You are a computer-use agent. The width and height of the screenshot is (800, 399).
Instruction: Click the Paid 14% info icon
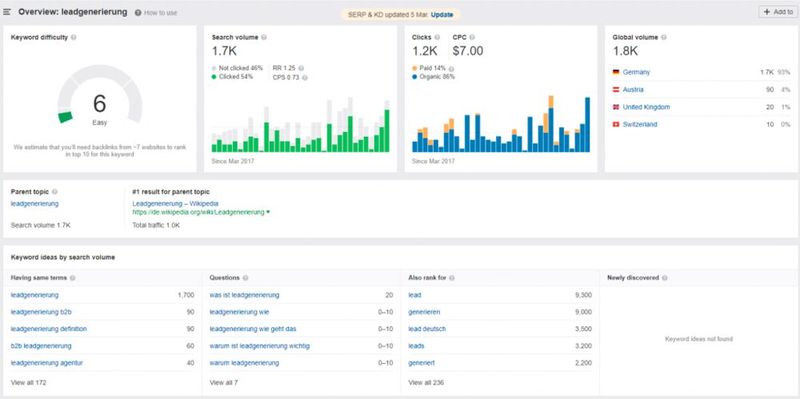[x=452, y=68]
